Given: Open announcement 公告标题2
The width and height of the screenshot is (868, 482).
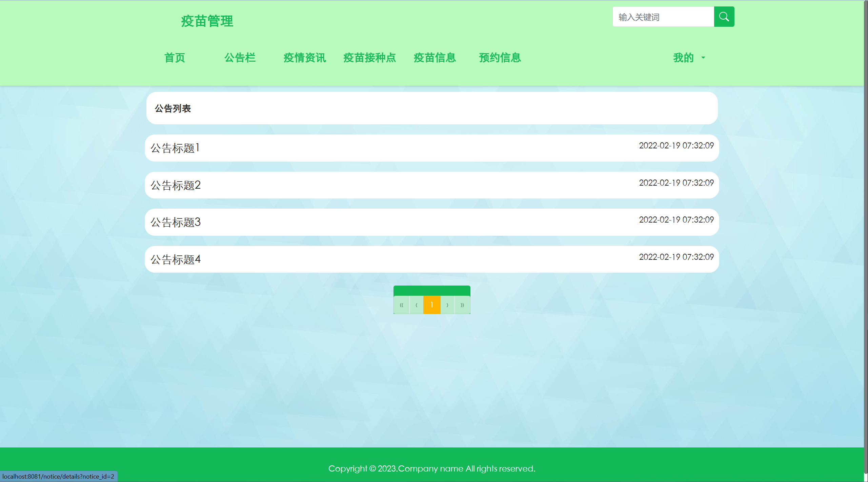Looking at the screenshot, I should (x=175, y=185).
